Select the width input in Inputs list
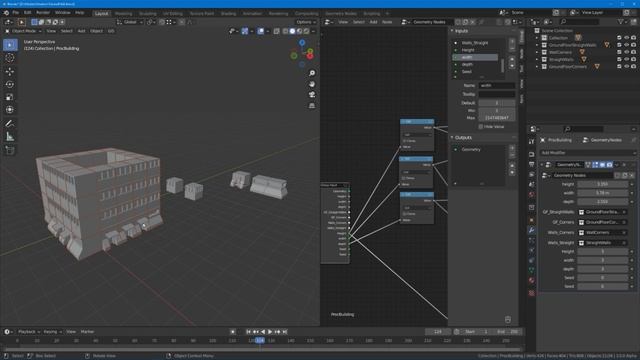 (476, 58)
